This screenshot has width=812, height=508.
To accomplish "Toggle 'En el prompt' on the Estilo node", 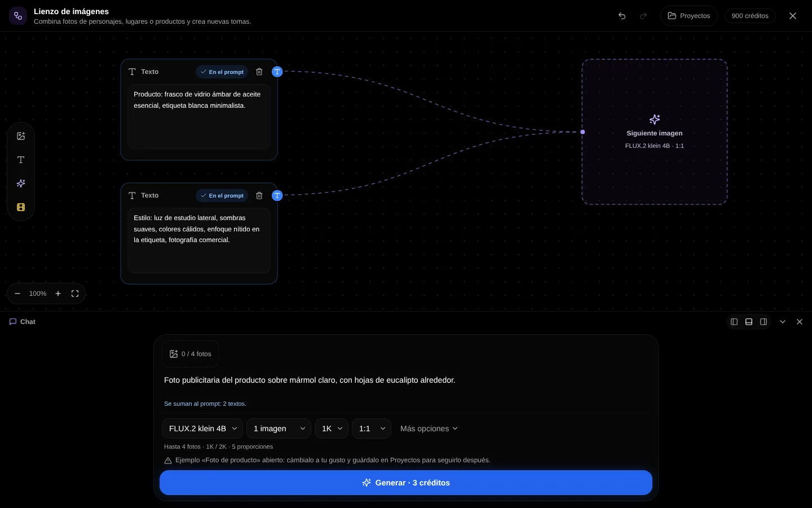I will (222, 195).
